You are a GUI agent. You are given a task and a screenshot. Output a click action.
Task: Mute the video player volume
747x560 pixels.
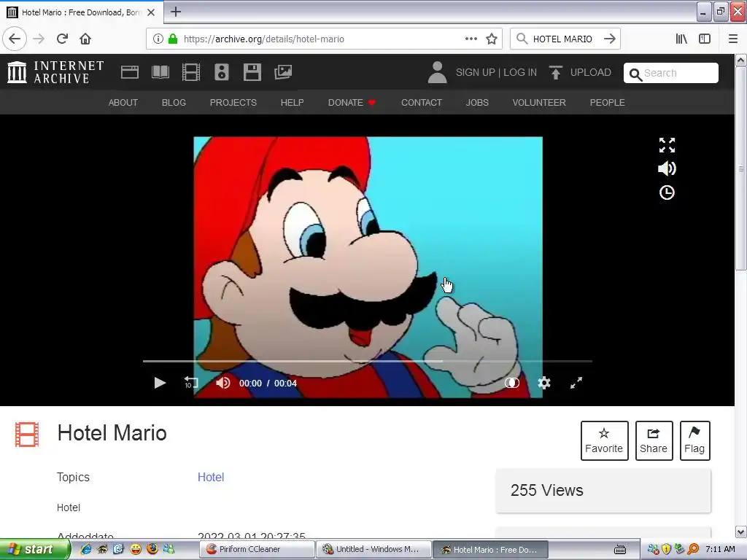223,383
